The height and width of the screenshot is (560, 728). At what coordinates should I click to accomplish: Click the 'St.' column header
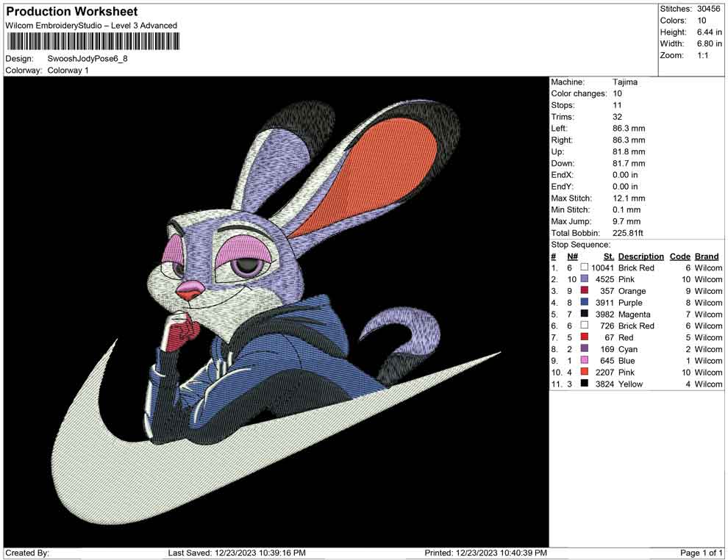[x=609, y=256]
